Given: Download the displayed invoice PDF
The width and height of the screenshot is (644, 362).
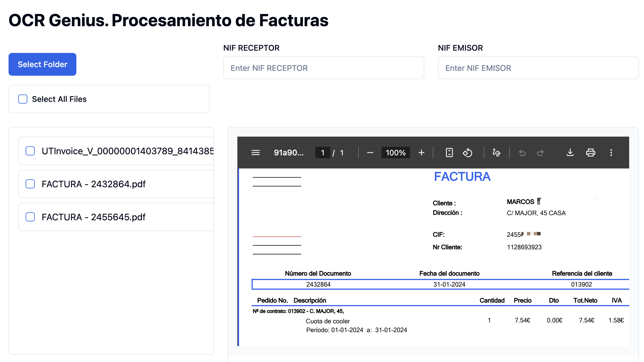Looking at the screenshot, I should click(x=570, y=153).
